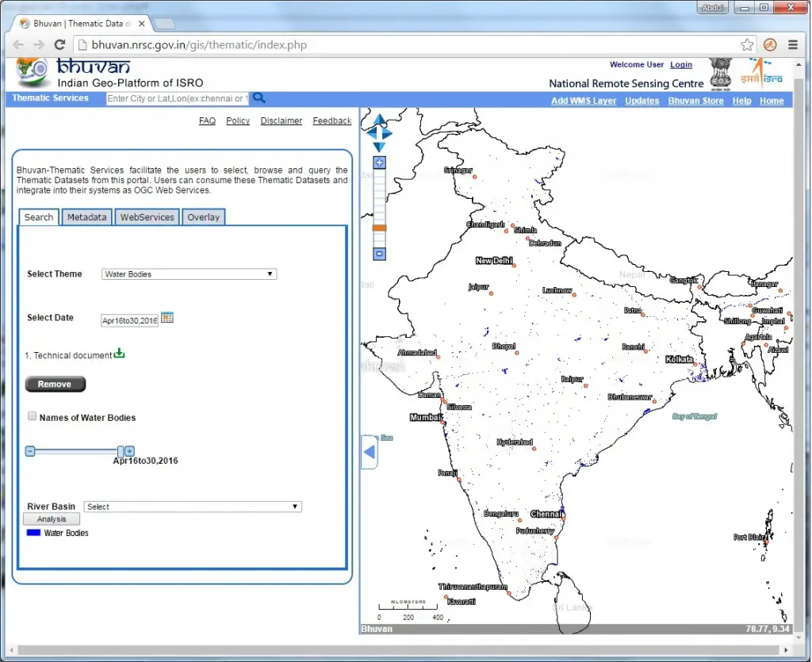Viewport: 812px width, 662px height.
Task: Click the ISRO logo
Action: click(761, 72)
